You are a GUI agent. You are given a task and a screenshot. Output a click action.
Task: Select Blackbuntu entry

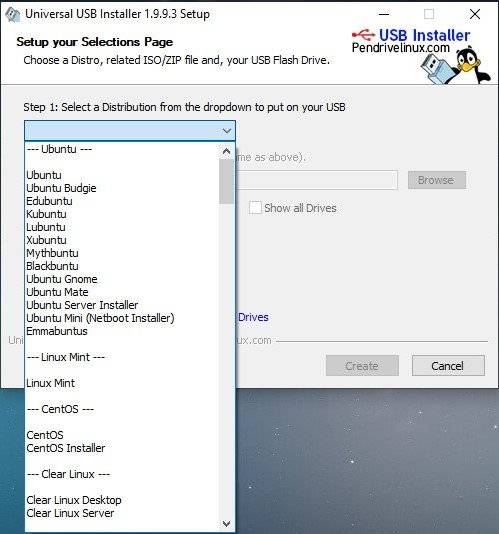tap(123, 266)
